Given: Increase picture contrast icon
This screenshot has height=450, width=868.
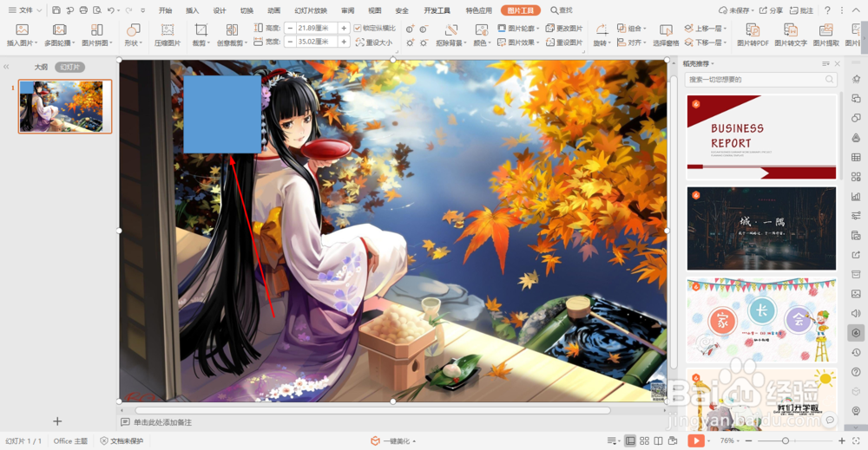Looking at the screenshot, I should pyautogui.click(x=411, y=29).
